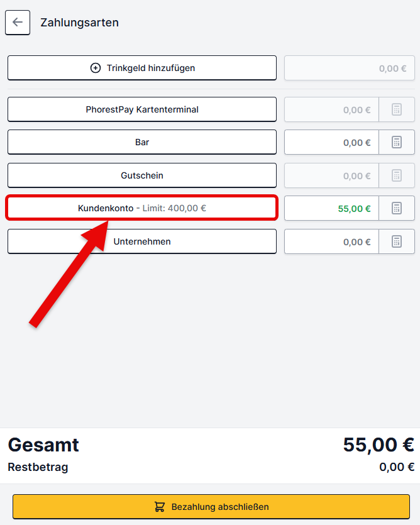Screen dimensions: 420x525
Task: Open calculator icon for Kundenkonto amount
Action: click(397, 208)
